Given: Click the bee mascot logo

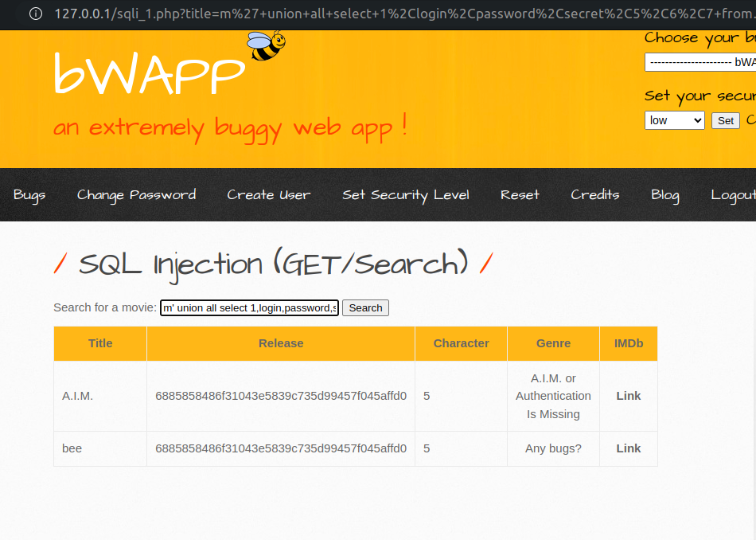Looking at the screenshot, I should [266, 45].
